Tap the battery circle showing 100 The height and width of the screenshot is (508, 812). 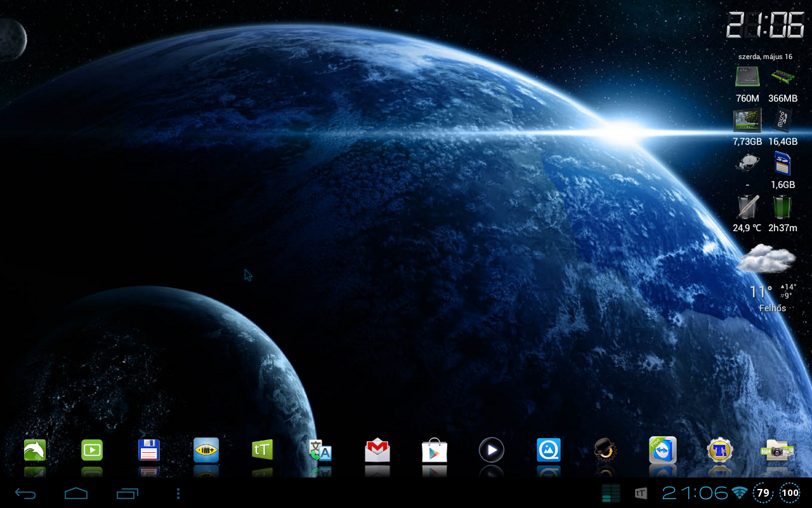[790, 493]
